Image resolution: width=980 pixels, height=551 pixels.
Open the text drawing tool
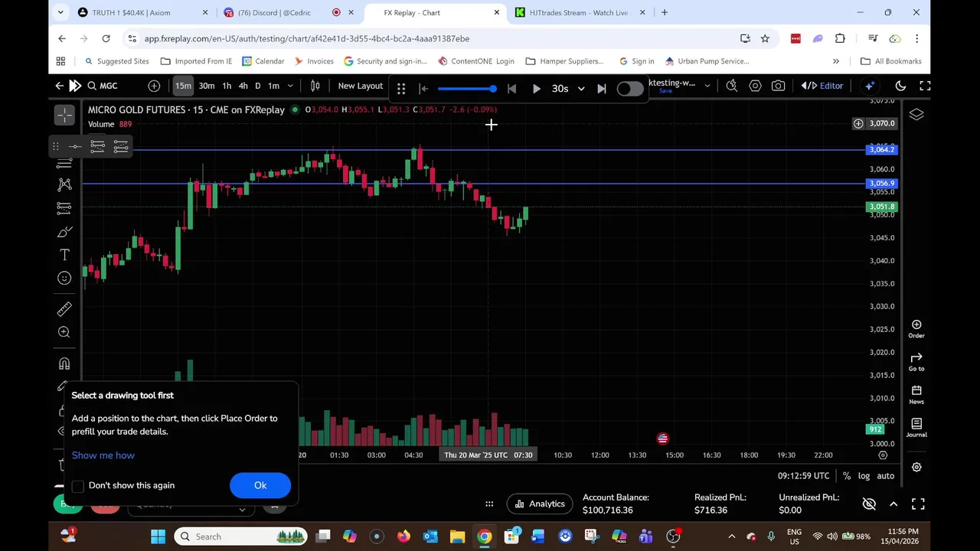coord(64,255)
